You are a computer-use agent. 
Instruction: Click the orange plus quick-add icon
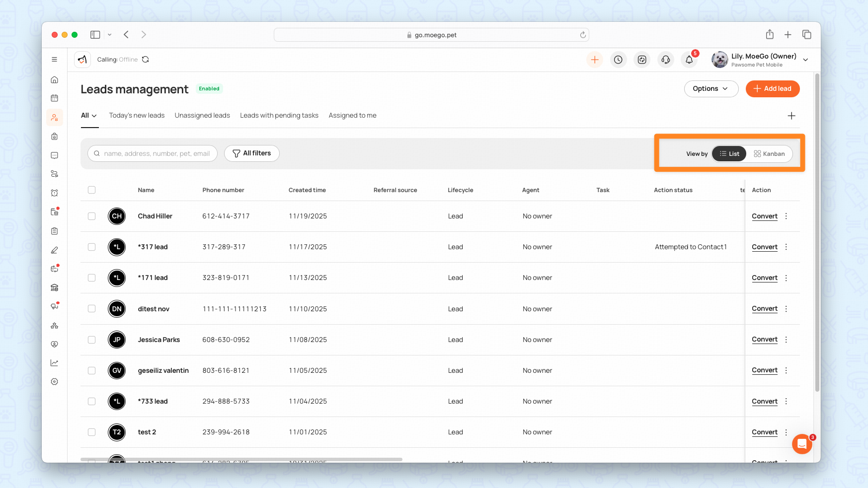594,60
